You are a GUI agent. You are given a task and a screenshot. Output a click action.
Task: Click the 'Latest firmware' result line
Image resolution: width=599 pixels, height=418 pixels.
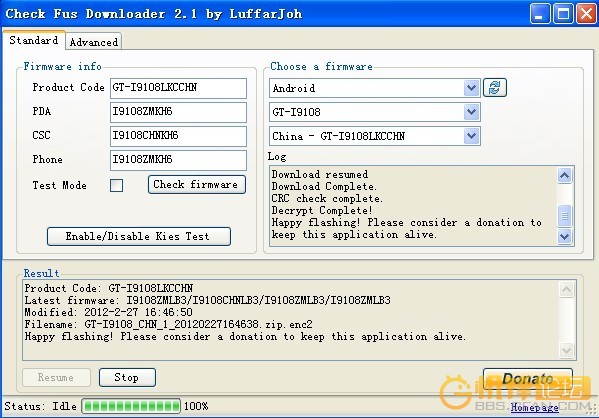tap(207, 300)
